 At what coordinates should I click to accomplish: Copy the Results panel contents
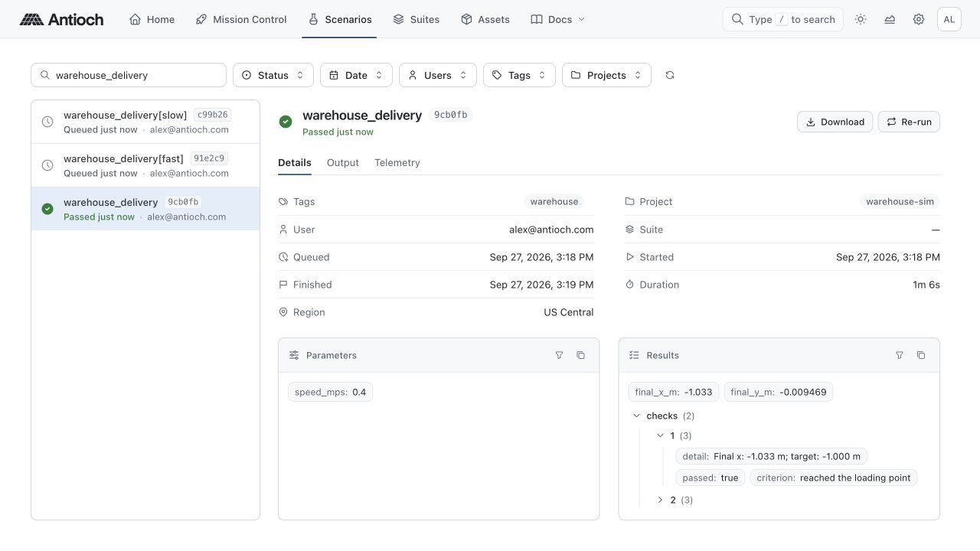(921, 355)
